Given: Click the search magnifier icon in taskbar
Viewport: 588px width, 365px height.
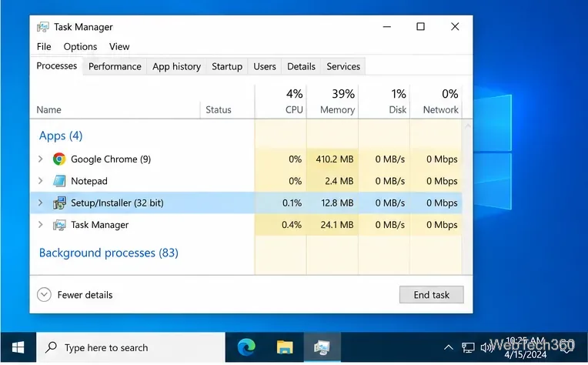Looking at the screenshot, I should 51,347.
